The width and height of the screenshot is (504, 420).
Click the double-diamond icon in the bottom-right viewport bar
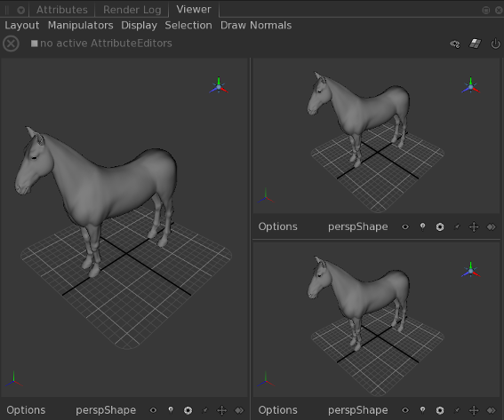click(x=492, y=410)
